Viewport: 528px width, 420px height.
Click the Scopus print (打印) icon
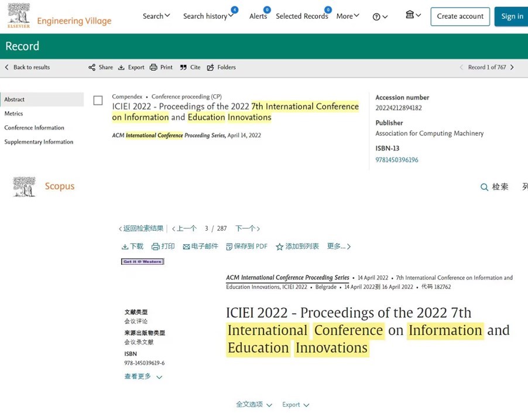(x=156, y=247)
